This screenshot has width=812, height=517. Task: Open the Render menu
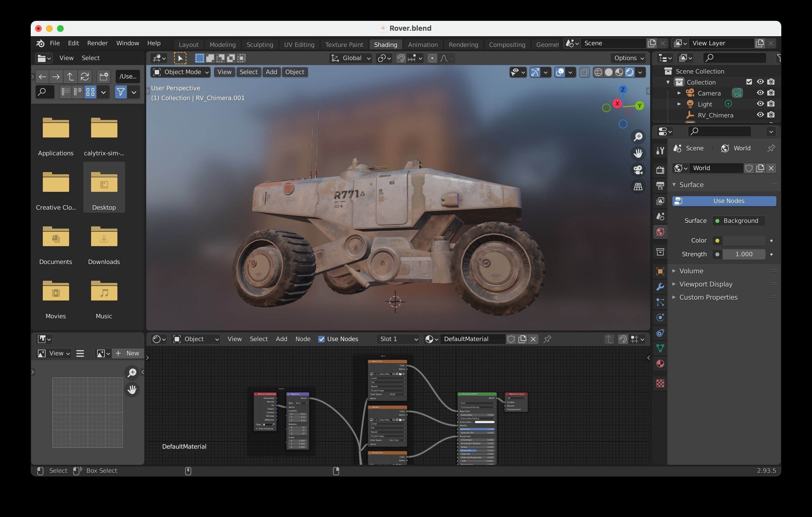tap(97, 43)
